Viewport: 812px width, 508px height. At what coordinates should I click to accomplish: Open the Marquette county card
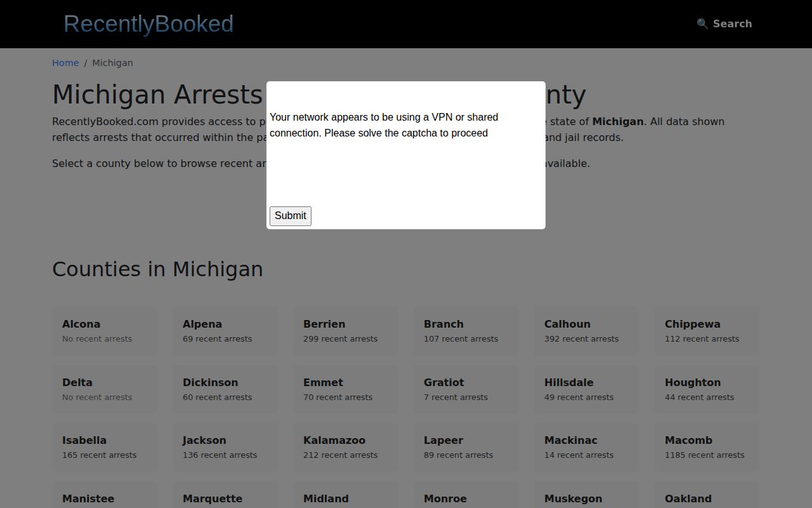coord(225,495)
